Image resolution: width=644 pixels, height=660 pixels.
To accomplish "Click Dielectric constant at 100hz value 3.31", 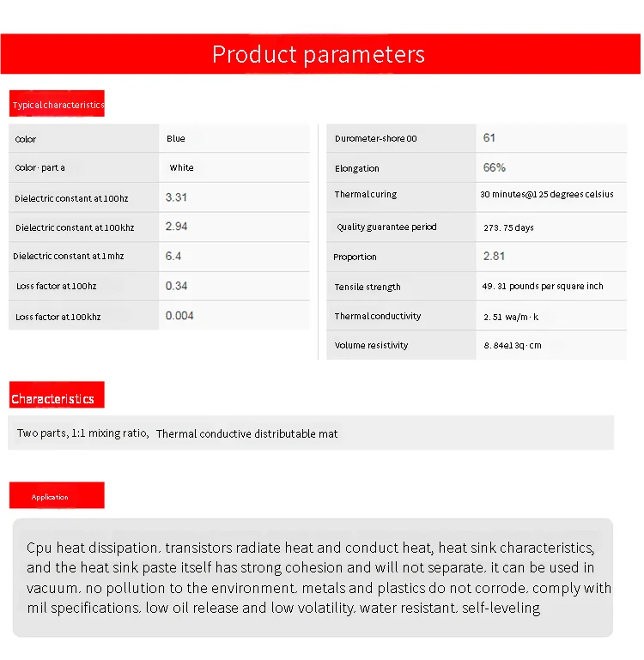I will (177, 197).
